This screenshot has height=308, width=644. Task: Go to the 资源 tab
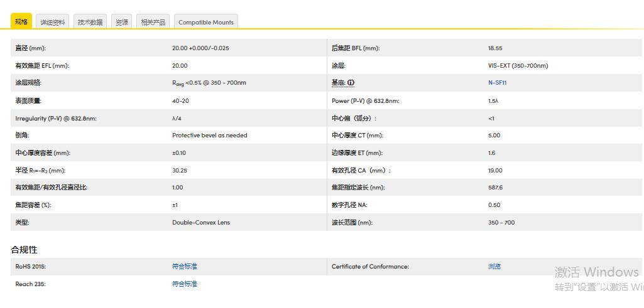[x=122, y=22]
